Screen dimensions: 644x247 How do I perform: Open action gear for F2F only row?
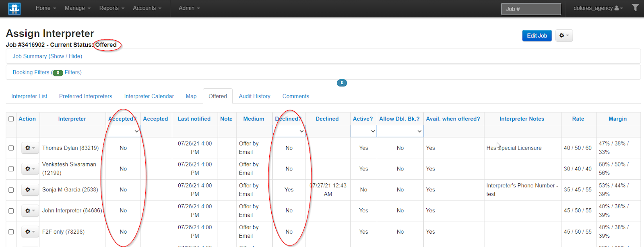[30, 232]
